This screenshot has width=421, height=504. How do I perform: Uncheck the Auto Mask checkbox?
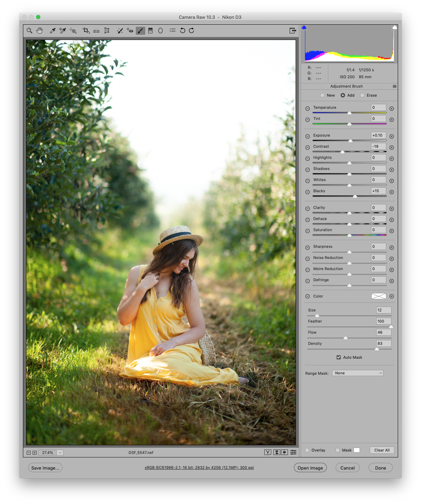[339, 357]
